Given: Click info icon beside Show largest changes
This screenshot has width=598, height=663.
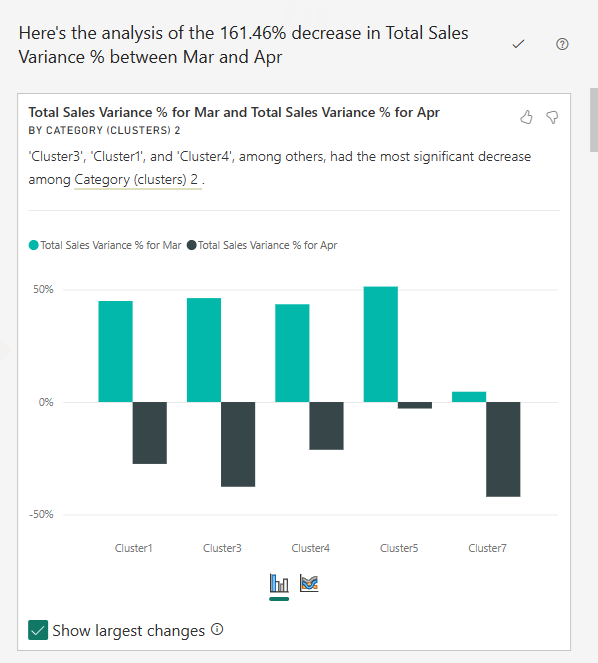Looking at the screenshot, I should pyautogui.click(x=217, y=629).
